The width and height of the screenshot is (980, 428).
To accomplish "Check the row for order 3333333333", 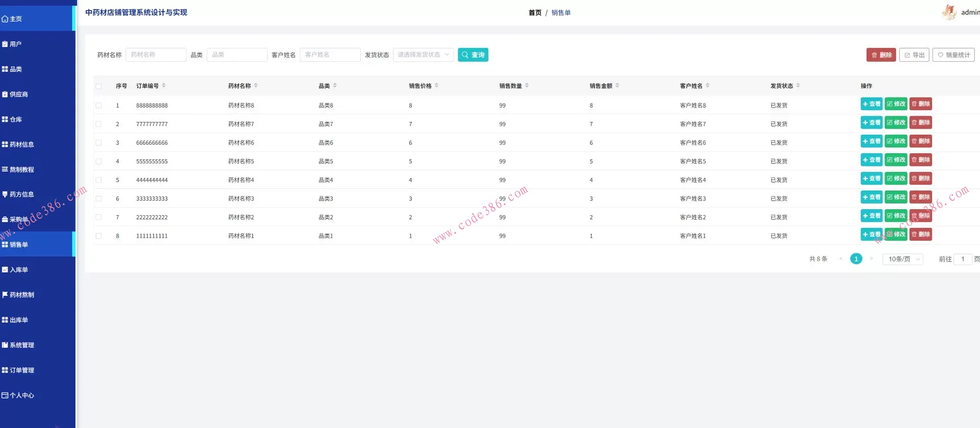I will (99, 198).
